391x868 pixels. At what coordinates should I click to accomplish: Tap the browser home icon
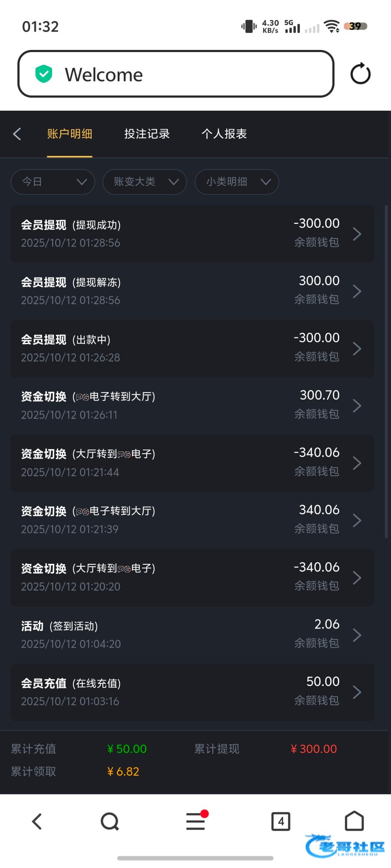(x=354, y=821)
